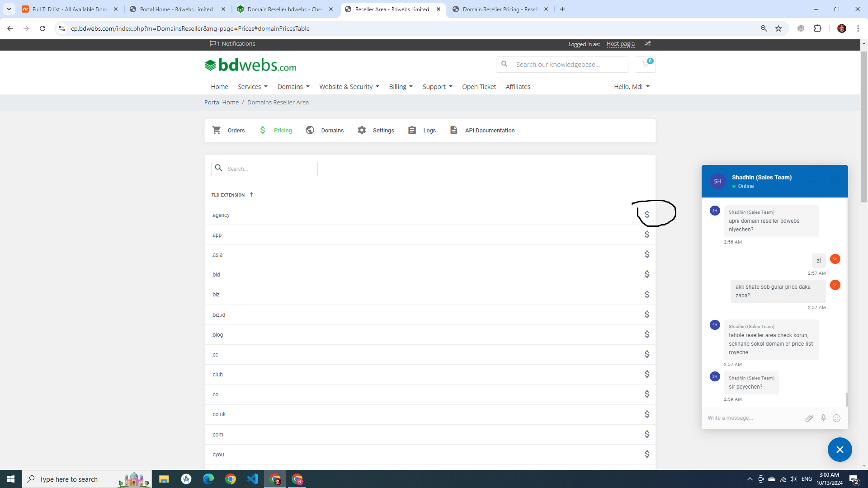868x488 pixels.
Task: Show hidden system tray icons chevron
Action: pyautogui.click(x=750, y=479)
